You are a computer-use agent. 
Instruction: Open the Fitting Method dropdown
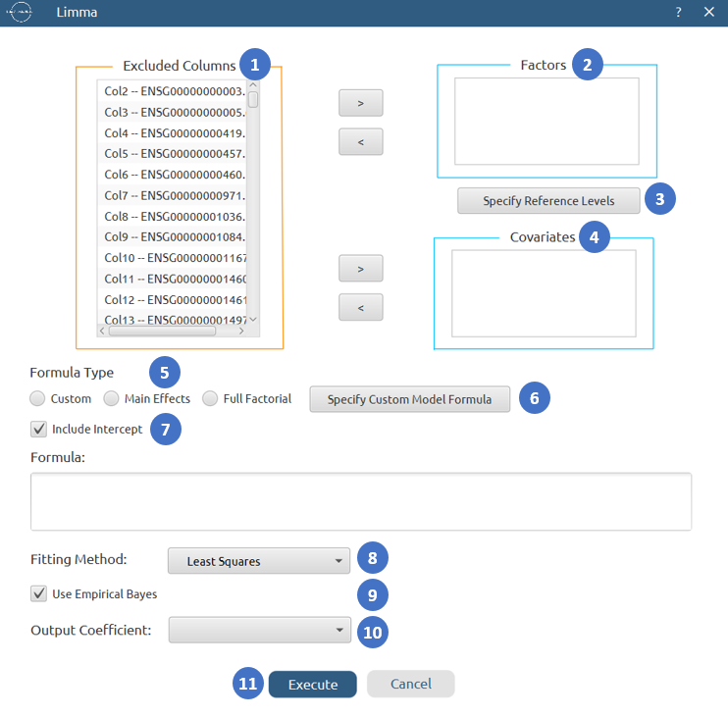point(259,561)
